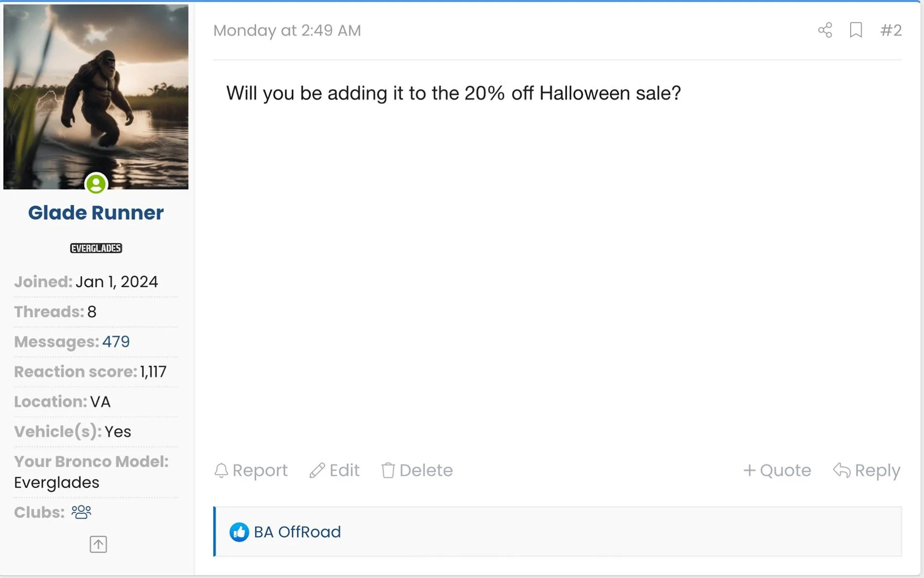Edit the post
This screenshot has width=924, height=578.
coord(335,470)
